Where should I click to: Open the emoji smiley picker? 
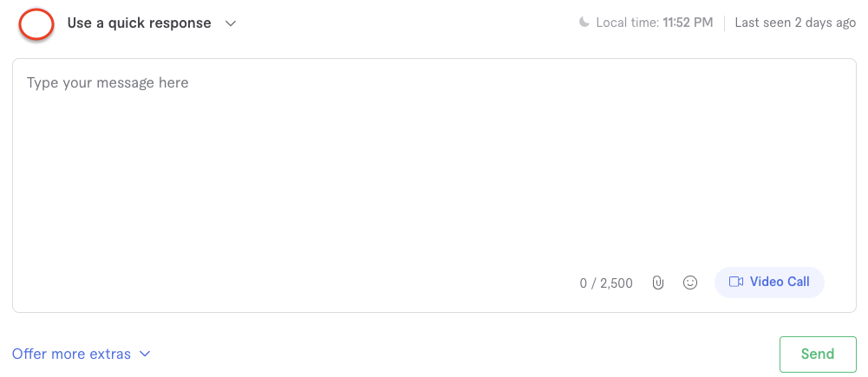coord(690,283)
